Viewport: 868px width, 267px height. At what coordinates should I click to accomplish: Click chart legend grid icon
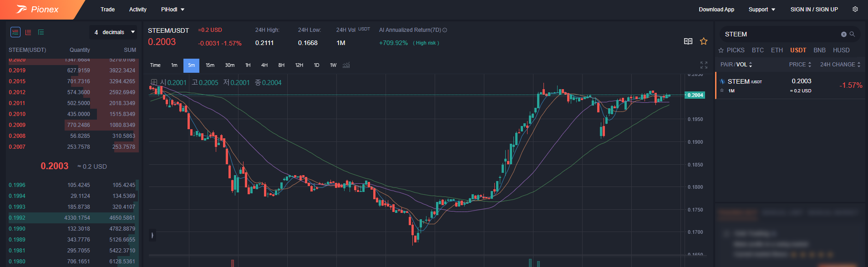[x=154, y=83]
